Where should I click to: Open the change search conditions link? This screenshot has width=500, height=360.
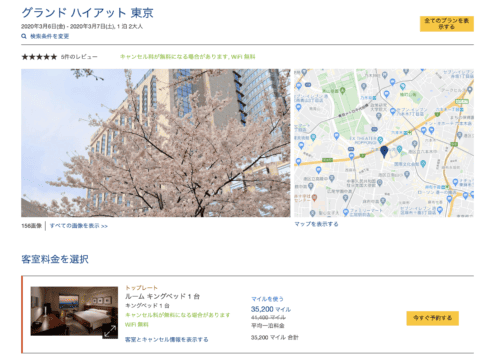coord(50,36)
